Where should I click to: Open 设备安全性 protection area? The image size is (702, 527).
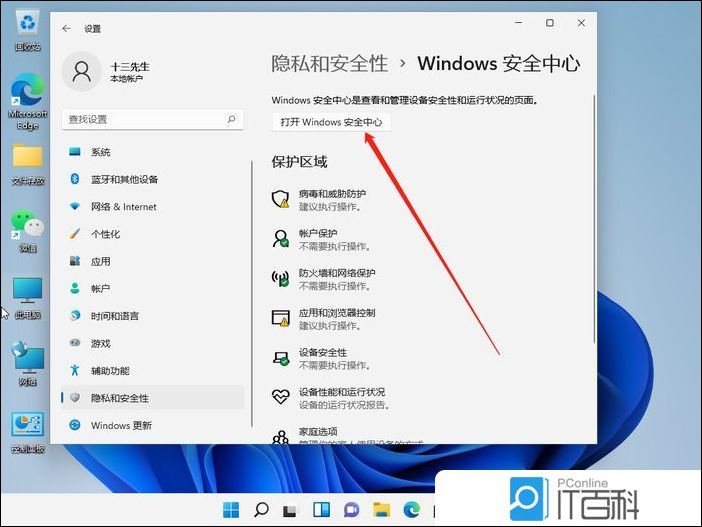coord(322,359)
